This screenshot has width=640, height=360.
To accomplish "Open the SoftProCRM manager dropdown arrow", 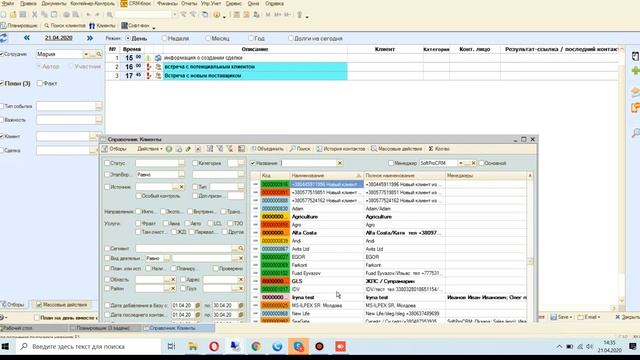I will click(x=460, y=163).
